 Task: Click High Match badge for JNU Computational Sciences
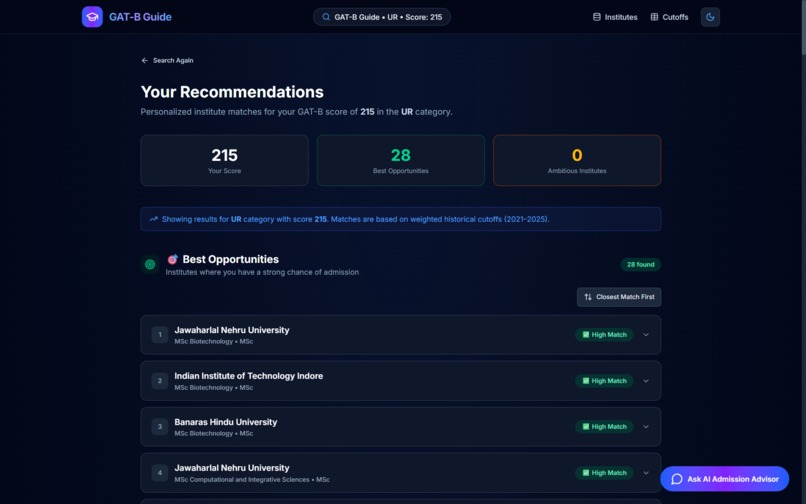click(604, 473)
